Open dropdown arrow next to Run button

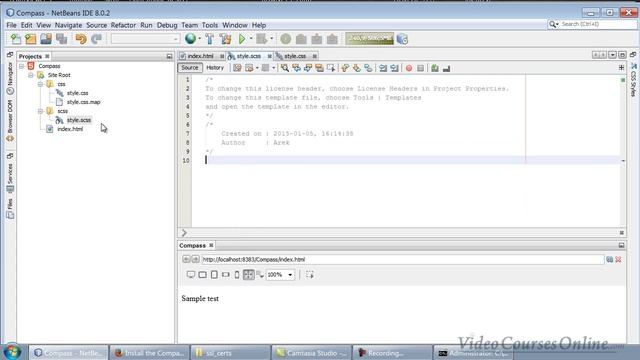coord(251,39)
